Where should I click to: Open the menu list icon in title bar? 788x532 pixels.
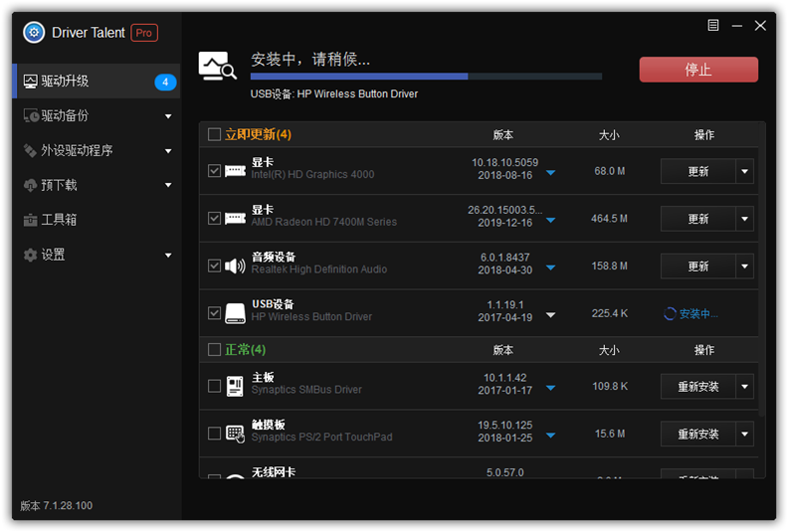pos(712,25)
